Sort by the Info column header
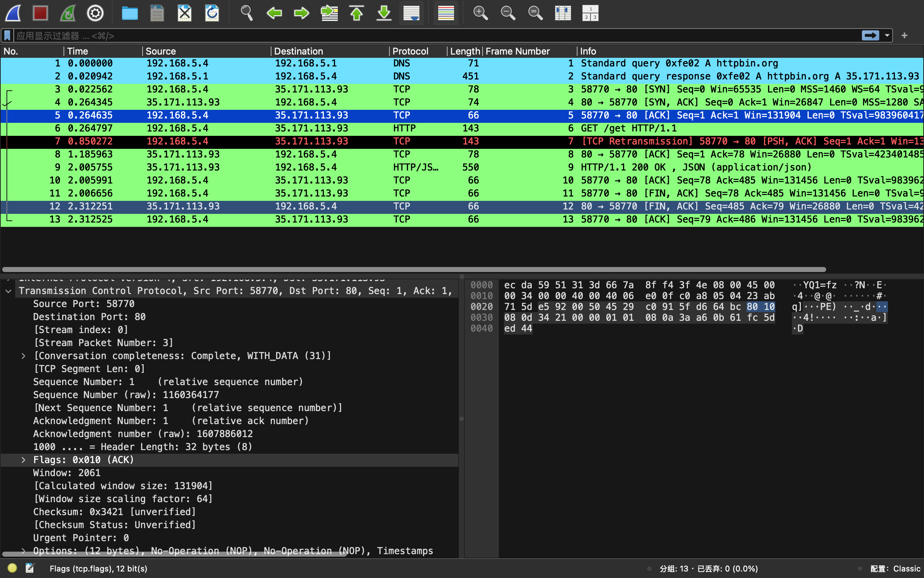 pyautogui.click(x=750, y=51)
